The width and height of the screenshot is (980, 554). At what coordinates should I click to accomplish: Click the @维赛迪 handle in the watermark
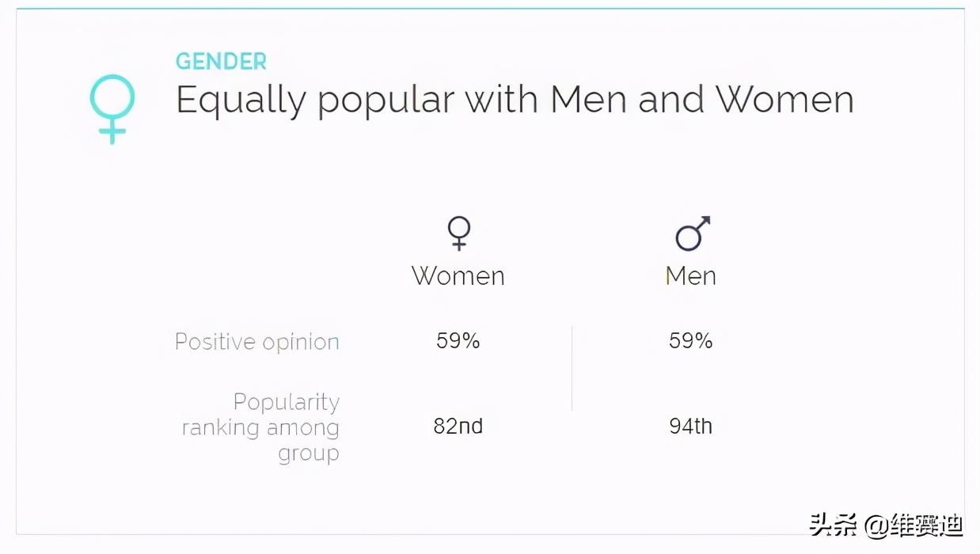(x=914, y=525)
